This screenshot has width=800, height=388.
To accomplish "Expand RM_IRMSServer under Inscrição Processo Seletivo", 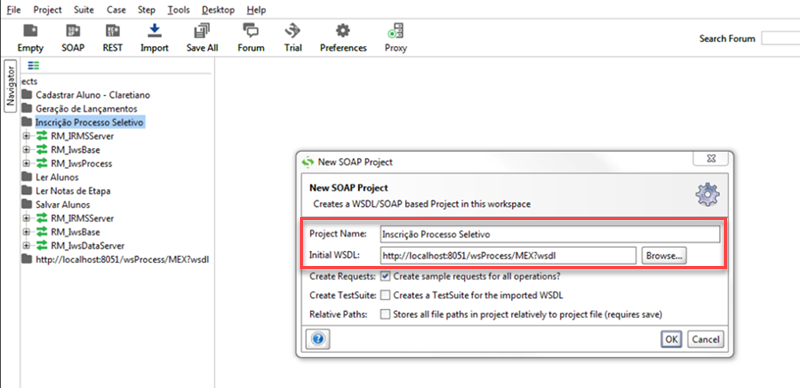I will 26,136.
